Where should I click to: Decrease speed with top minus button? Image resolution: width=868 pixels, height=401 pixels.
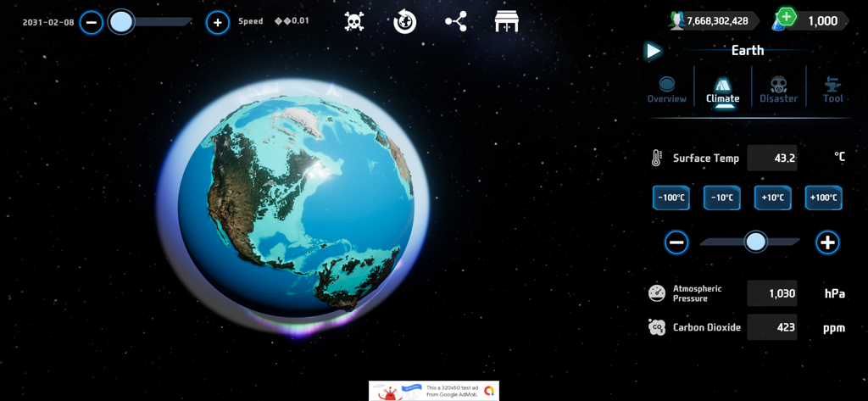[x=92, y=23]
